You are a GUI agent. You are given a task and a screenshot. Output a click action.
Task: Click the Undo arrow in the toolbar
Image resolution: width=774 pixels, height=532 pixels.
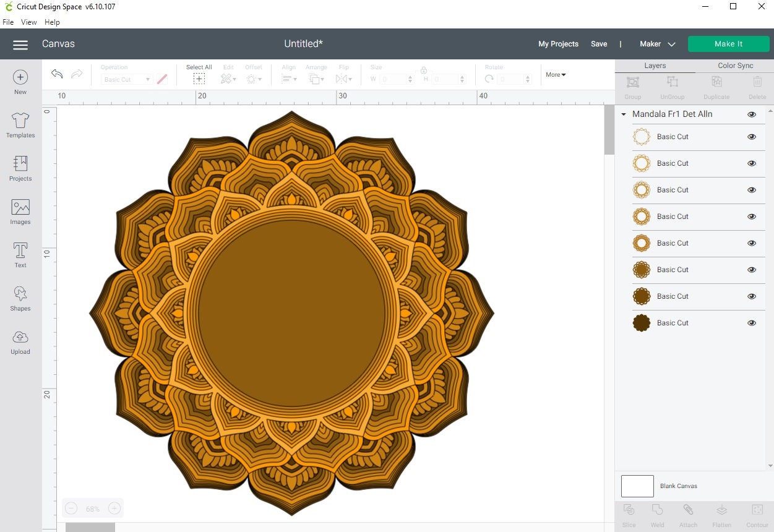click(56, 74)
